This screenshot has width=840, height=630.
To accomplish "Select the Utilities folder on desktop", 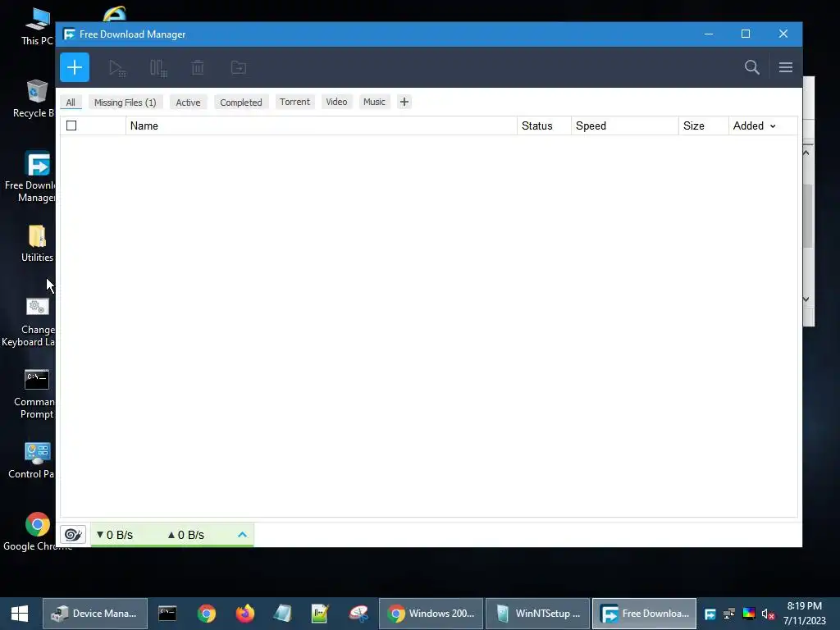I will click(x=37, y=244).
